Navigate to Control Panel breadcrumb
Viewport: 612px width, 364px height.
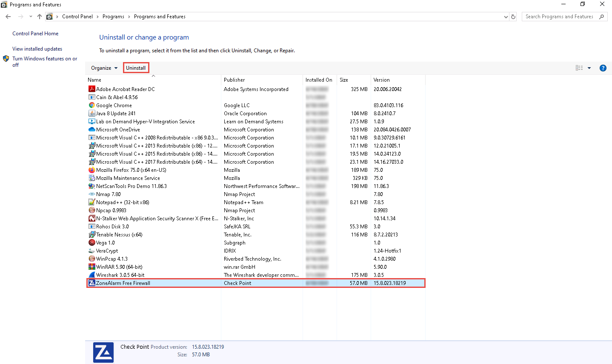coord(77,17)
